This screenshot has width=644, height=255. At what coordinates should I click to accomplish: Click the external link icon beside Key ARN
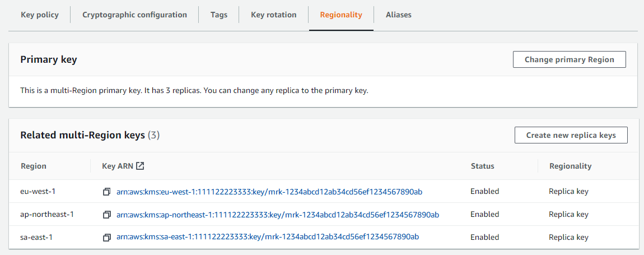point(140,166)
